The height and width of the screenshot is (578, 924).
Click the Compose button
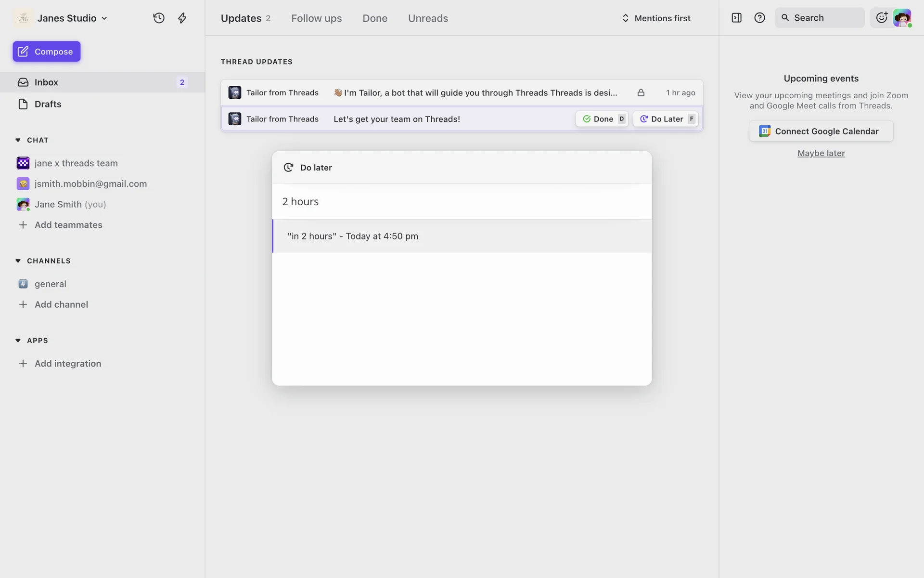pos(47,52)
